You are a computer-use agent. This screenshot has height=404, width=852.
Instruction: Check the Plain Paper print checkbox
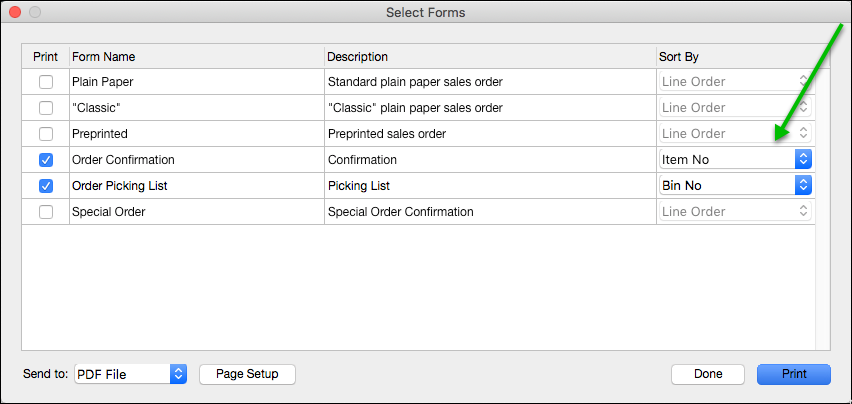[45, 82]
